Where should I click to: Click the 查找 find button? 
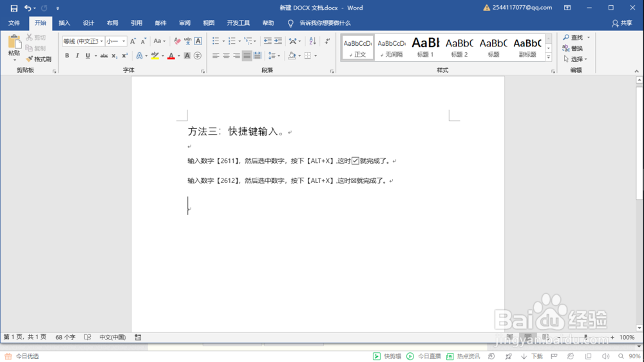576,37
